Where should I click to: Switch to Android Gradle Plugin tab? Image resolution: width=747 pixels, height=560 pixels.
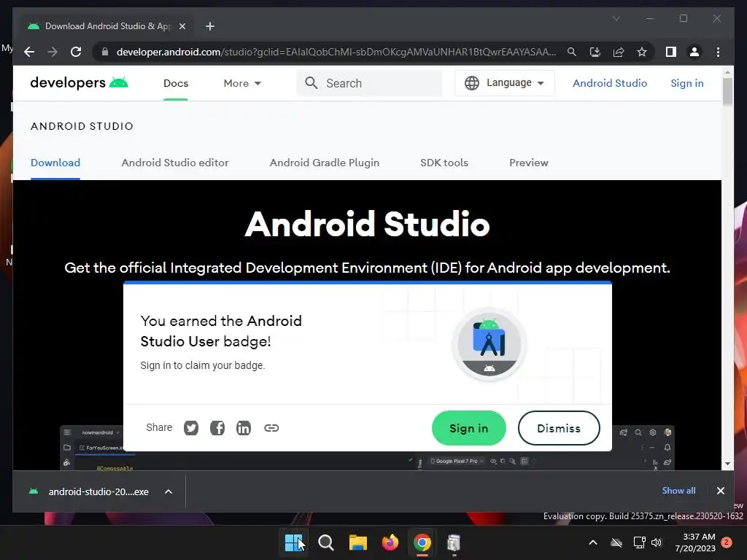click(x=325, y=163)
